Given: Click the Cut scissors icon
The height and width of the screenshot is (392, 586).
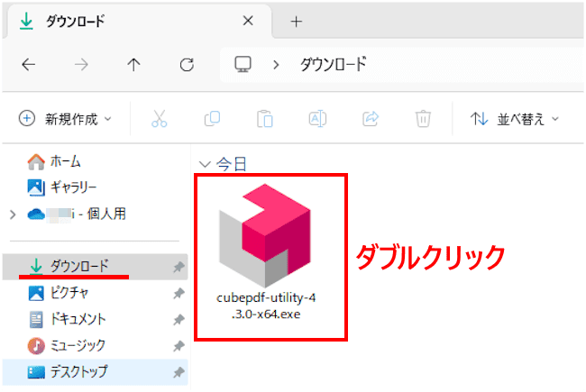Looking at the screenshot, I should click(160, 119).
